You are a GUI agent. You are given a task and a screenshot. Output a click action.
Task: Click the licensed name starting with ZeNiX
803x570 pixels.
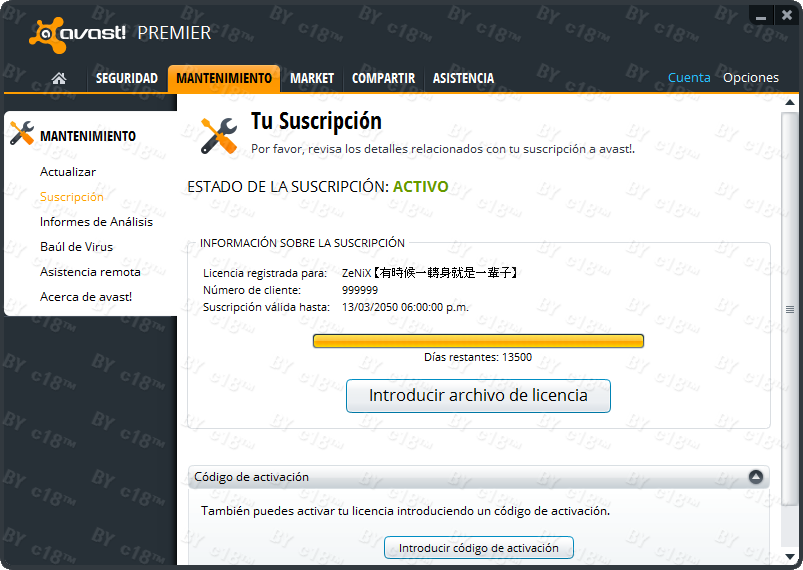(x=430, y=273)
